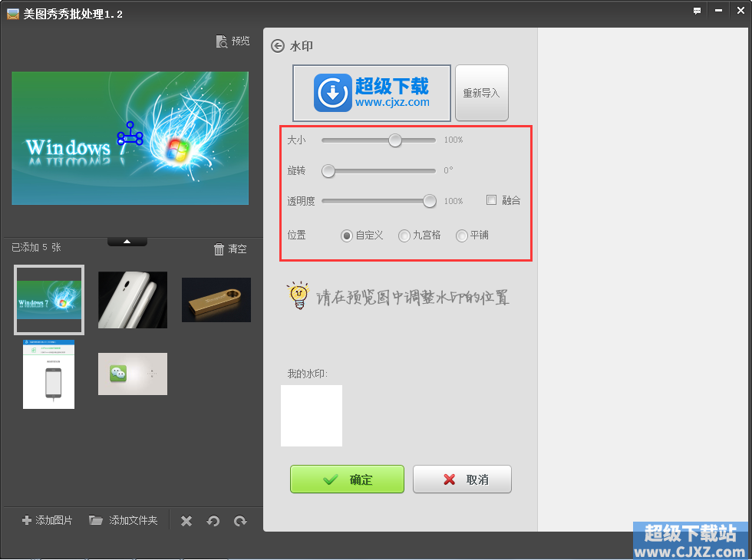Select the 自定义 position option
752x560 pixels.
[x=346, y=236]
